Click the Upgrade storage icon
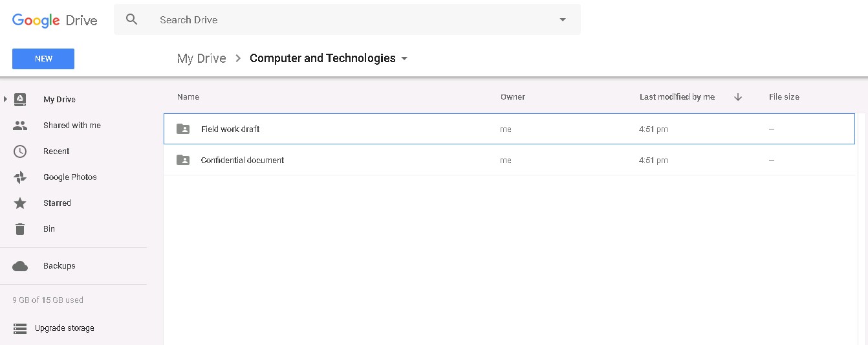868x345 pixels. [x=20, y=328]
